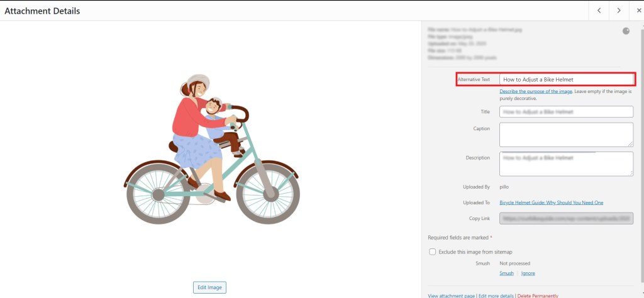644x298 pixels.
Task: Open View attachment page link
Action: [x=452, y=295]
